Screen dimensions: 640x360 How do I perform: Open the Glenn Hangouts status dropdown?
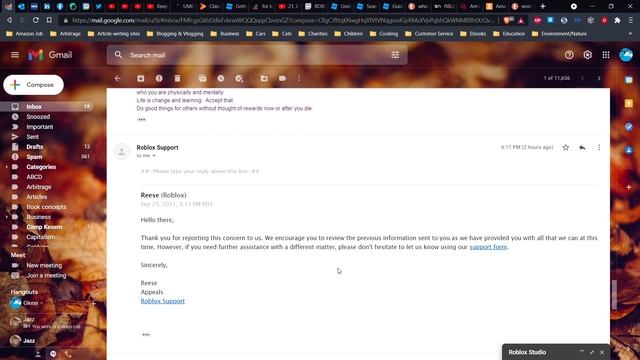(x=42, y=303)
